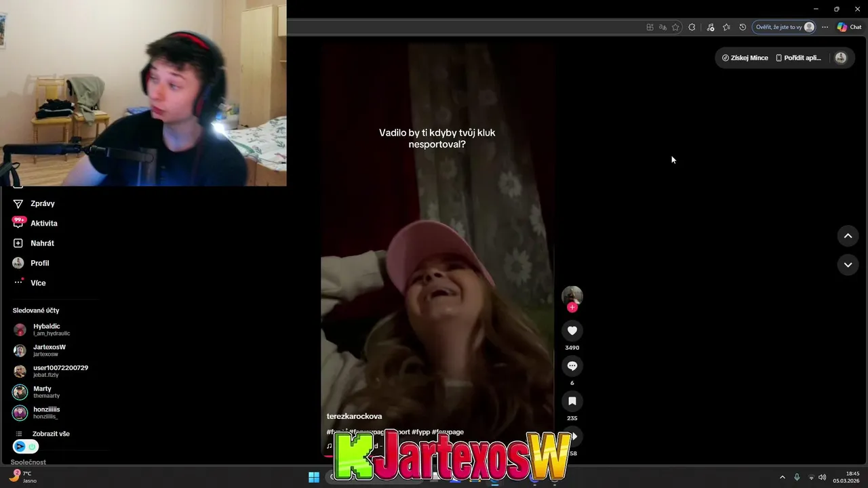Screen dimensions: 868x488
Task: Open browser extensions icon
Action: click(692, 27)
